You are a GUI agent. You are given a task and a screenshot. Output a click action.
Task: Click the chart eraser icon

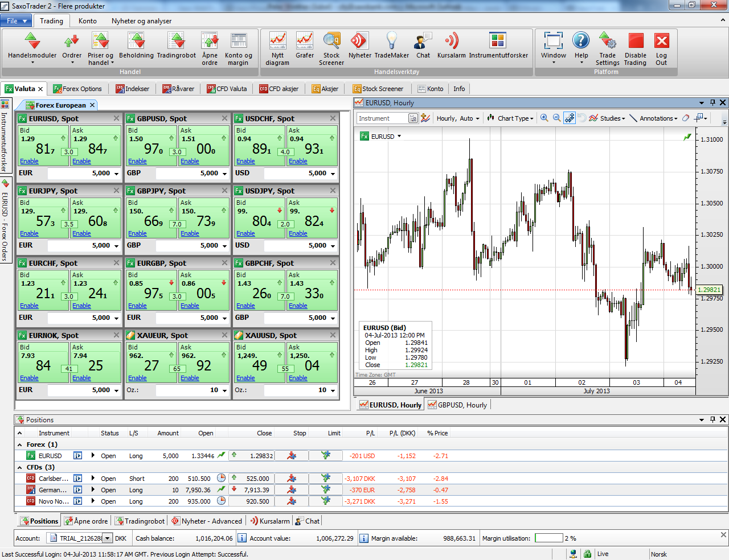(x=686, y=118)
